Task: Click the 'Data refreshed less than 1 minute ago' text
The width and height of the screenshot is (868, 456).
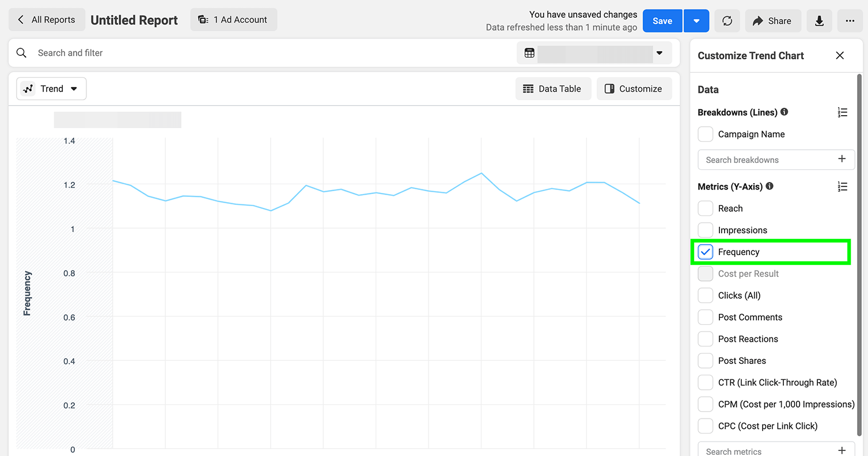Action: 562,27
